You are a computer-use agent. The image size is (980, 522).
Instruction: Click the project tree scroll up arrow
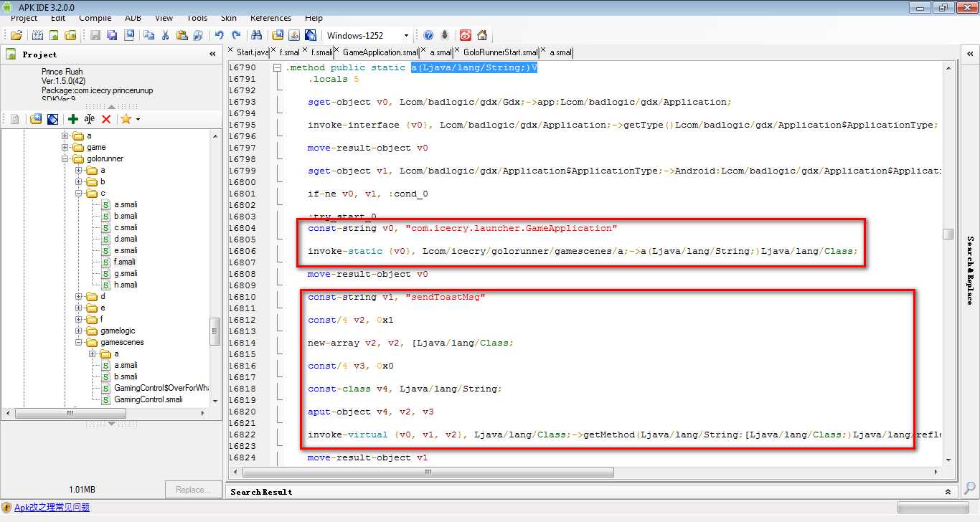[x=214, y=135]
